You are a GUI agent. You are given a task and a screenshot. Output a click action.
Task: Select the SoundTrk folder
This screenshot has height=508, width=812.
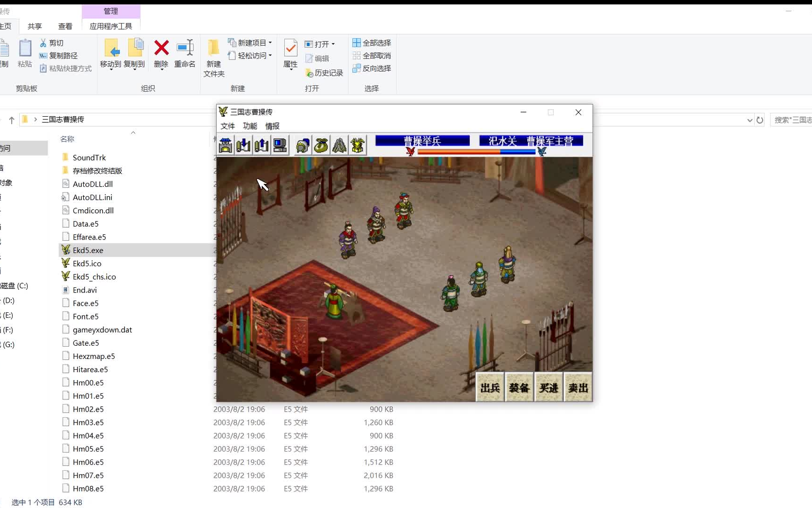click(89, 157)
